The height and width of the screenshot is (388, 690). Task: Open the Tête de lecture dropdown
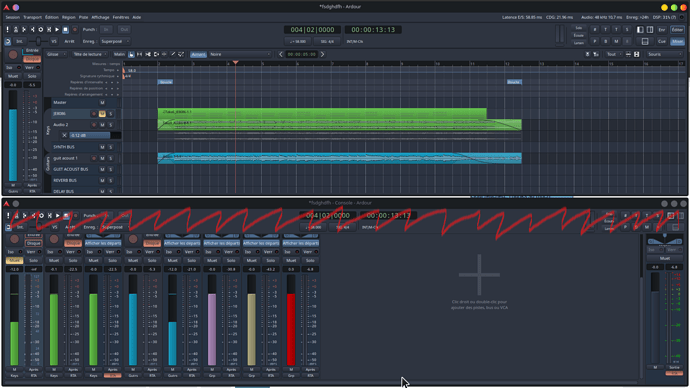pos(90,54)
